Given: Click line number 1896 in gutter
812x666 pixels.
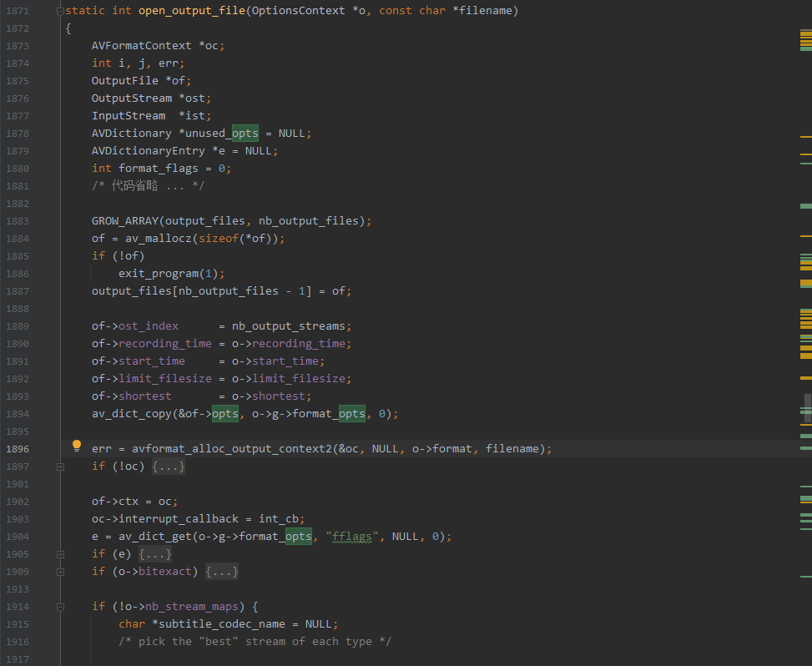Looking at the screenshot, I should [18, 449].
